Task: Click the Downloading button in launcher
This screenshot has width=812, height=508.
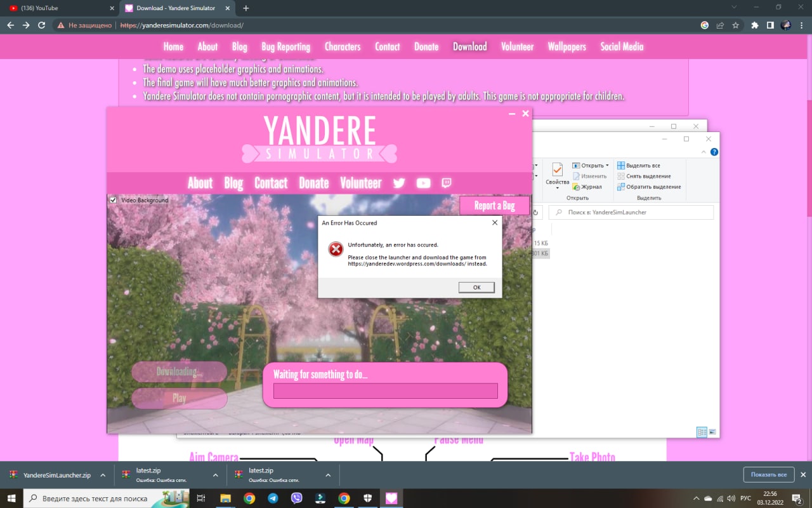Action: [180, 371]
